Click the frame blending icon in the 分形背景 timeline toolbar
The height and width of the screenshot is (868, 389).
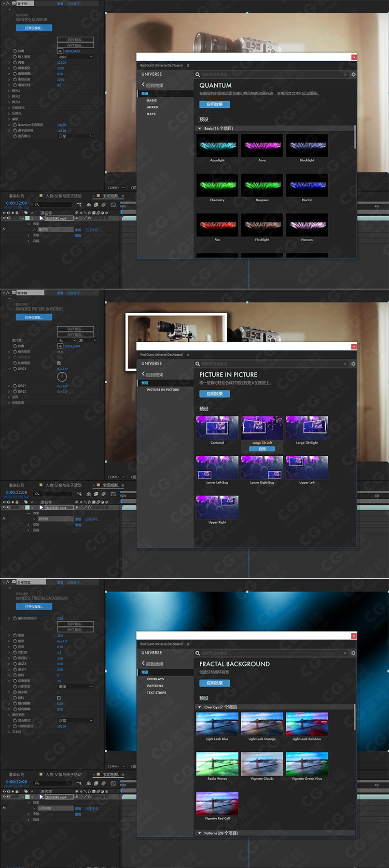coord(96,783)
